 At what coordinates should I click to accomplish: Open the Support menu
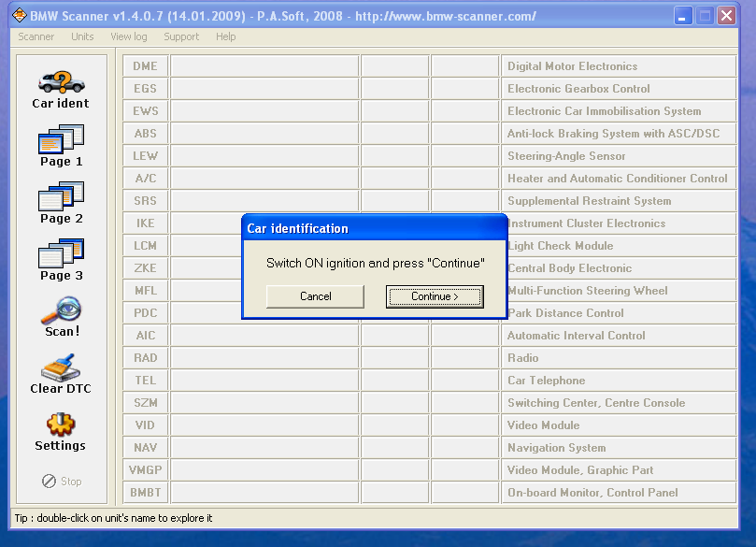pos(181,36)
